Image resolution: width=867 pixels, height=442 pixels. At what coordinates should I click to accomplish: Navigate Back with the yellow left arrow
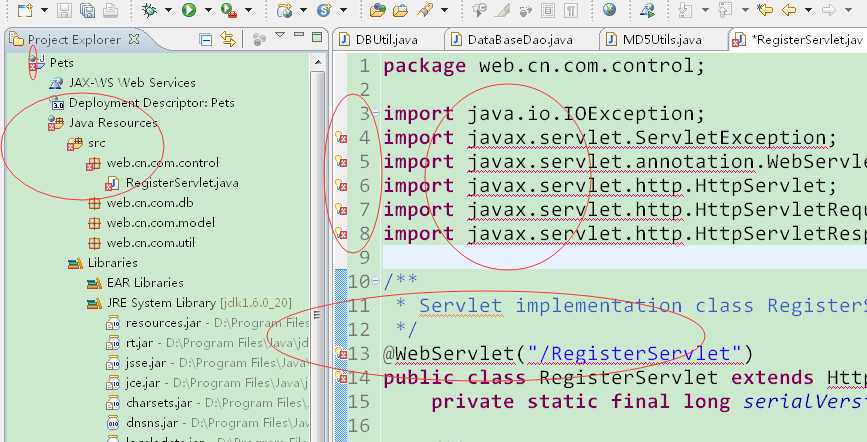click(x=789, y=9)
